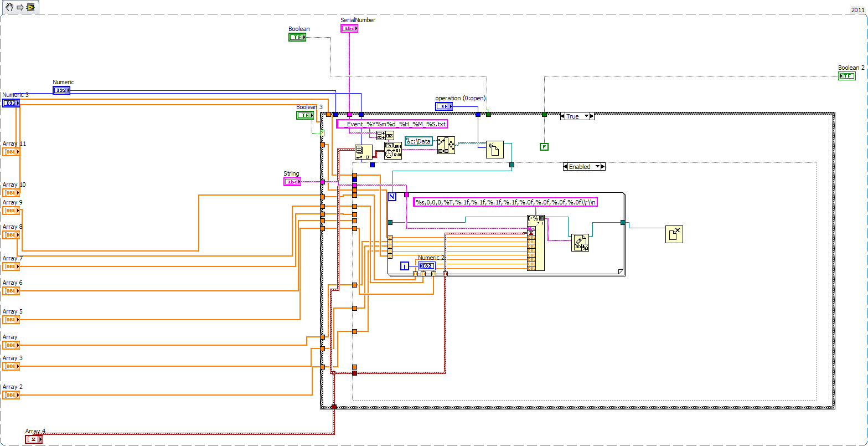
Task: Click the Open/Create/Replace File node
Action: pos(495,150)
